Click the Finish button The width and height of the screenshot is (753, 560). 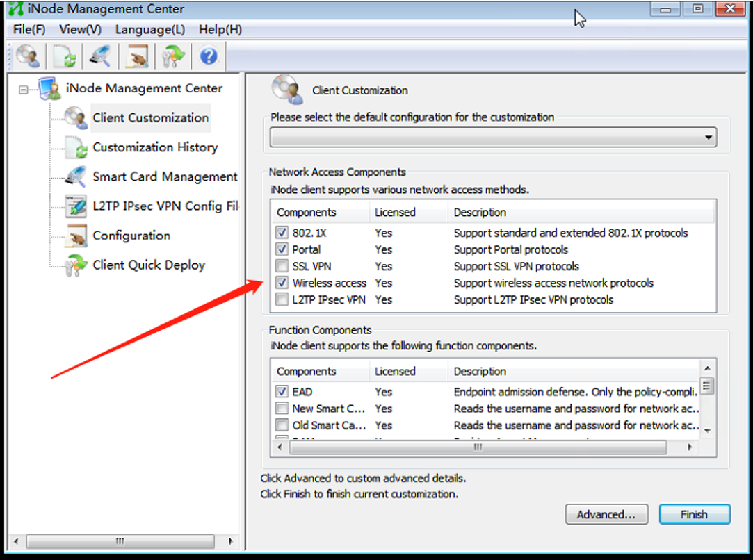pos(694,514)
